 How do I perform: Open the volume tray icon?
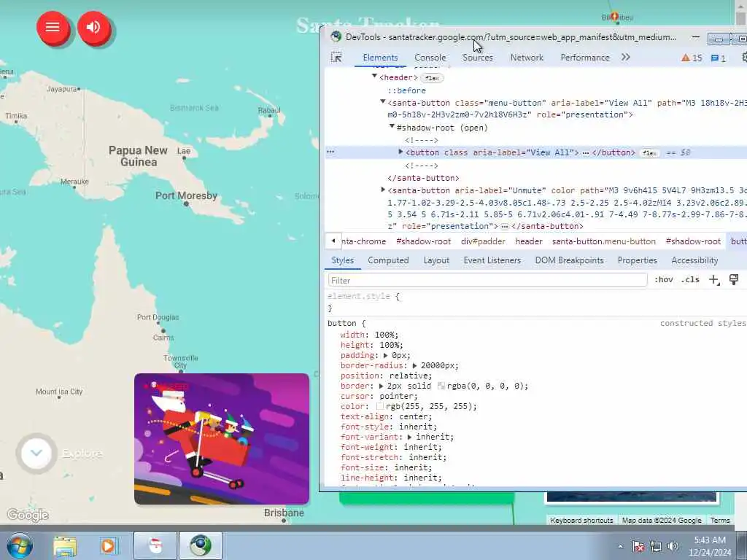click(x=673, y=546)
